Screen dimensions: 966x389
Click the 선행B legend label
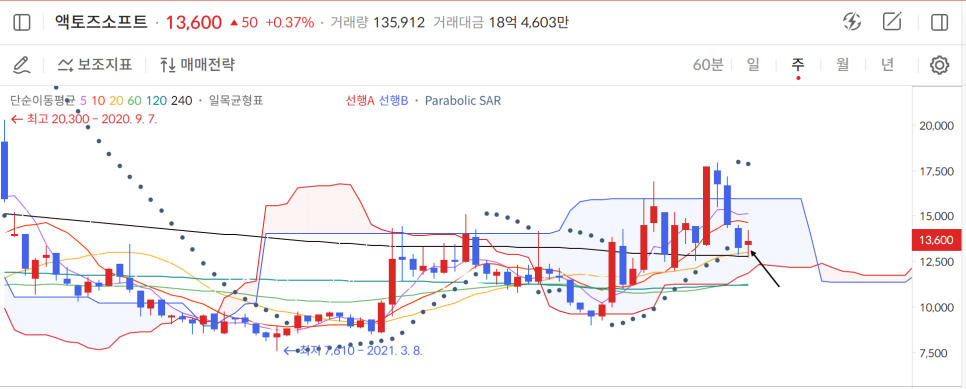point(394,100)
